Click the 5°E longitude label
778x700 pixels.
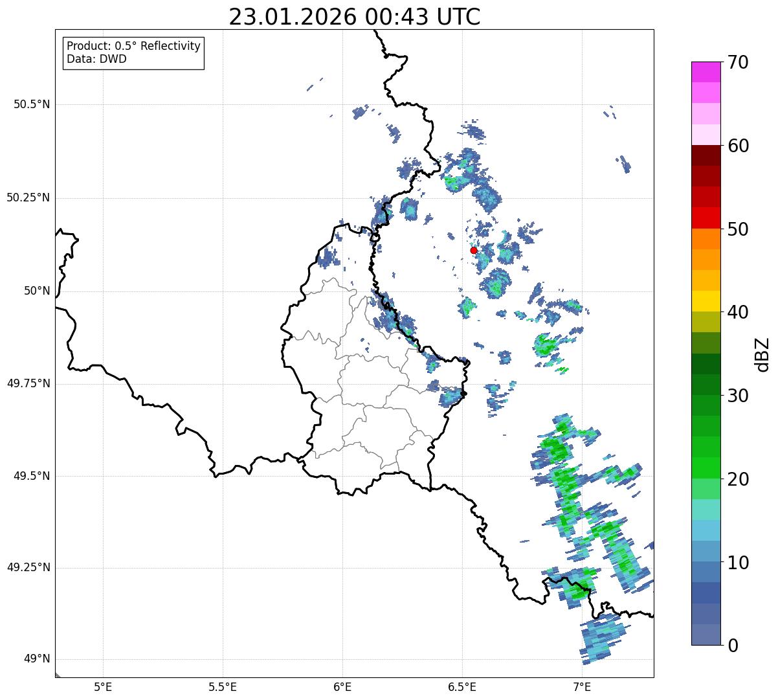pyautogui.click(x=103, y=686)
